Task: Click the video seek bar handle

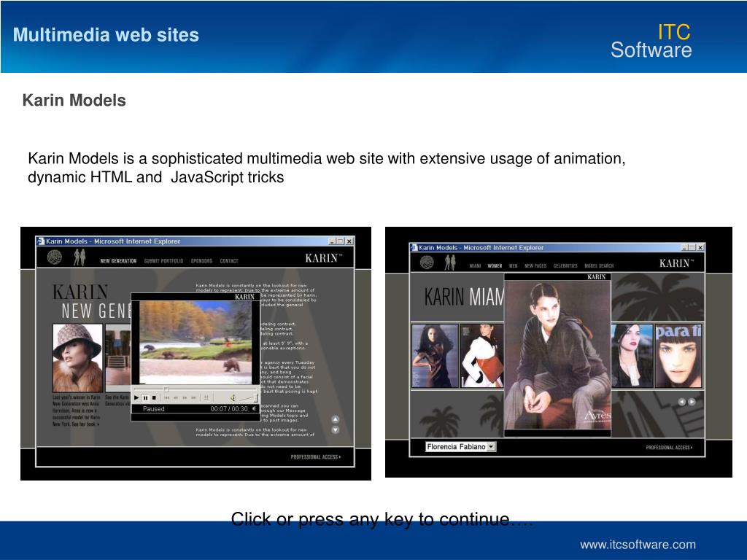Action: click(166, 389)
